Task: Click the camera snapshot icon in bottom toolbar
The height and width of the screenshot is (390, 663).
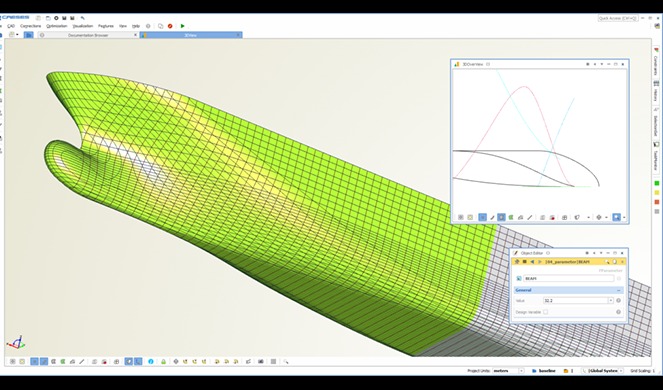Action: click(261, 362)
